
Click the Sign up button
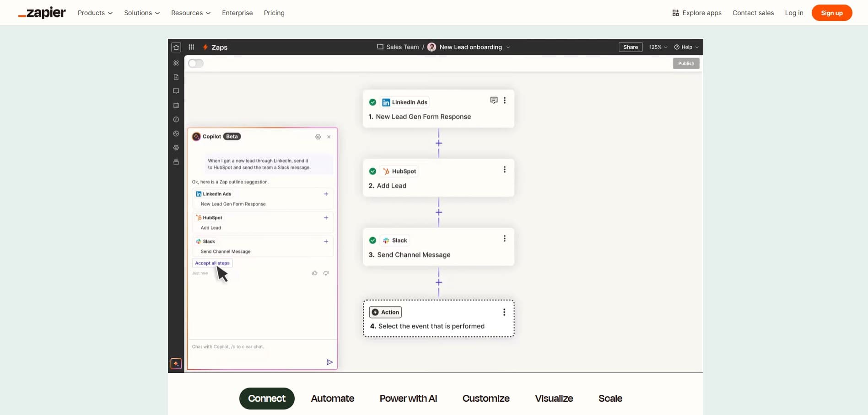click(832, 13)
